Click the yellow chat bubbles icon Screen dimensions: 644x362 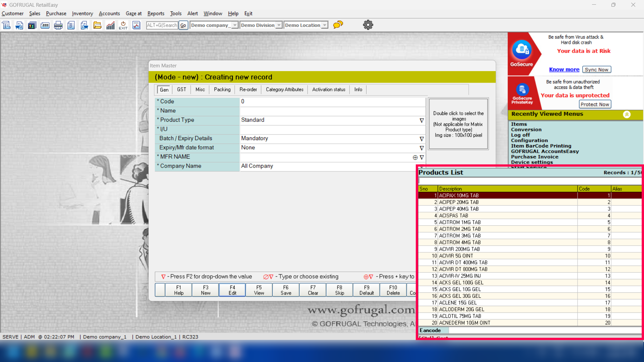(338, 25)
